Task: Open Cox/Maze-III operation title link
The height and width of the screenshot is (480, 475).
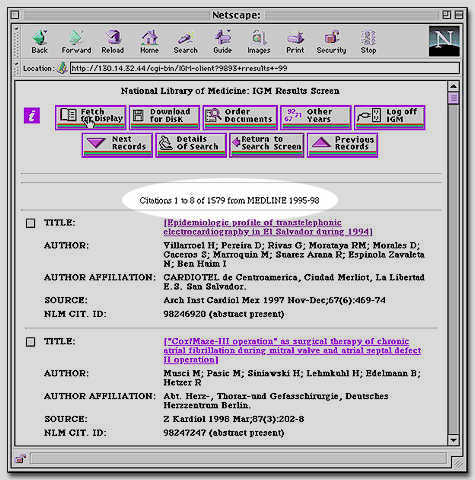Action: click(x=292, y=350)
